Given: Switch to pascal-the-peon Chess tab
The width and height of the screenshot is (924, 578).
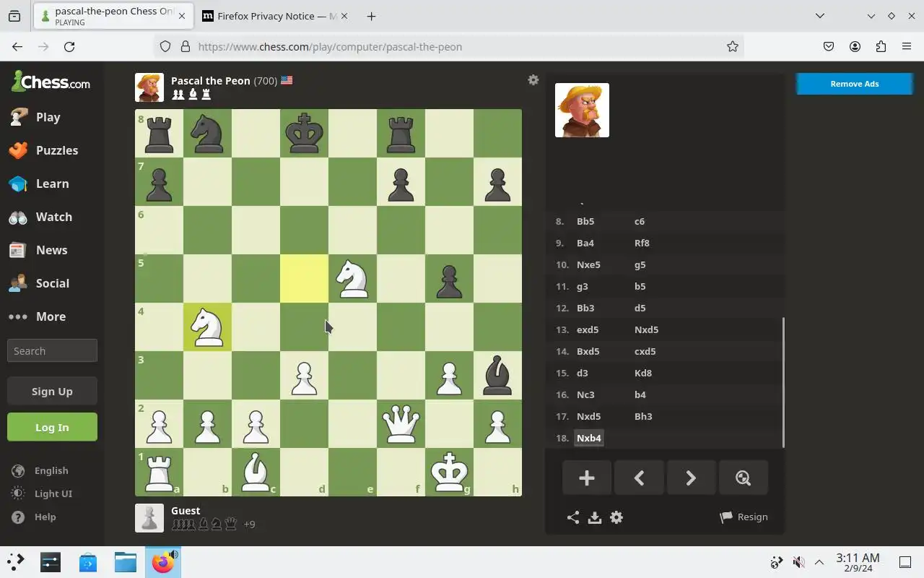Looking at the screenshot, I should coord(112,16).
